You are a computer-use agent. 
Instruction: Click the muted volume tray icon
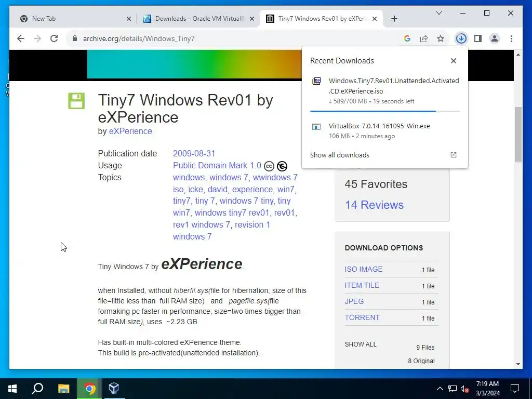(465, 389)
